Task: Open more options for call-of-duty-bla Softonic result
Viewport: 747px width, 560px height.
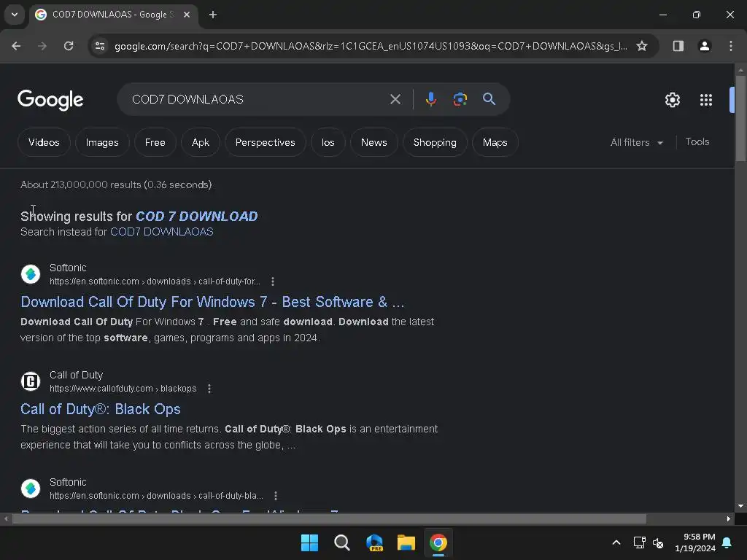Action: tap(275, 496)
